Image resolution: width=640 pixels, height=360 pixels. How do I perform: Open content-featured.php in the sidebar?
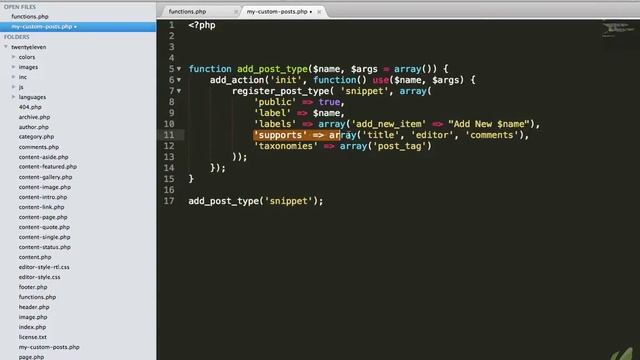tap(48, 167)
